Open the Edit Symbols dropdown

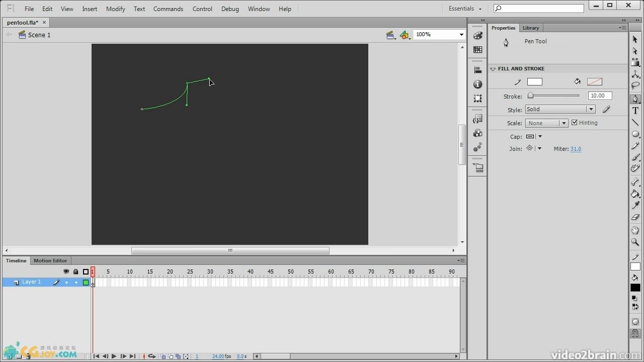click(405, 35)
